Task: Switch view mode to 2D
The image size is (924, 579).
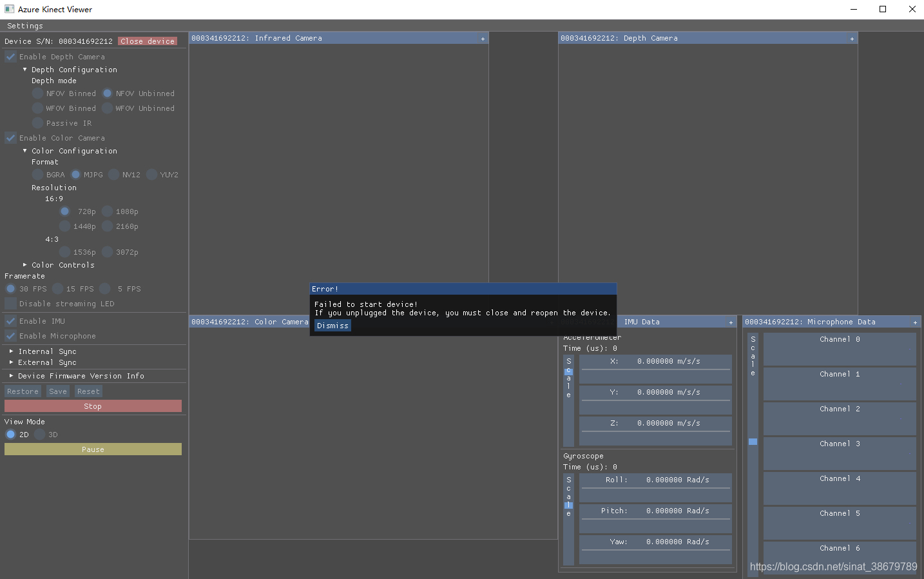Action: click(x=11, y=435)
